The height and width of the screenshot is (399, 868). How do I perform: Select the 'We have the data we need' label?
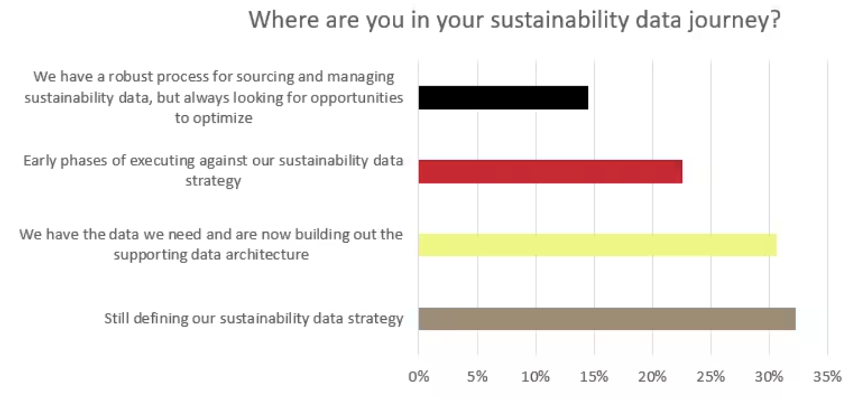[211, 244]
